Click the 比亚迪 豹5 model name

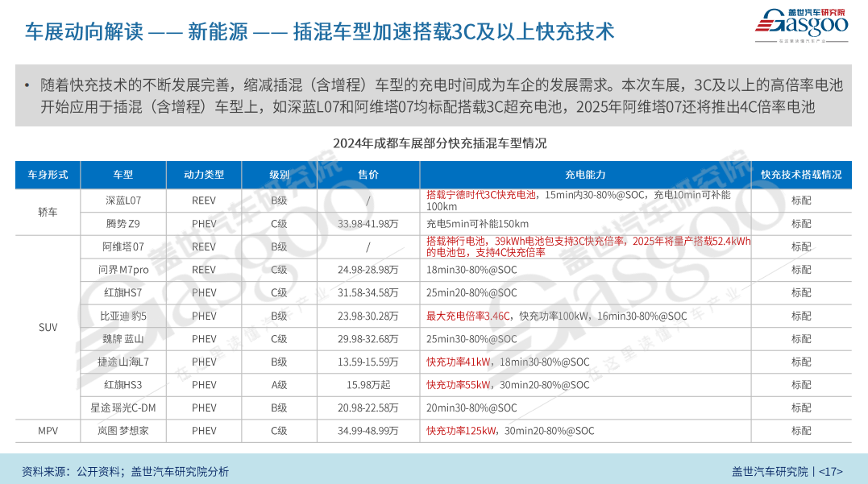click(x=123, y=316)
